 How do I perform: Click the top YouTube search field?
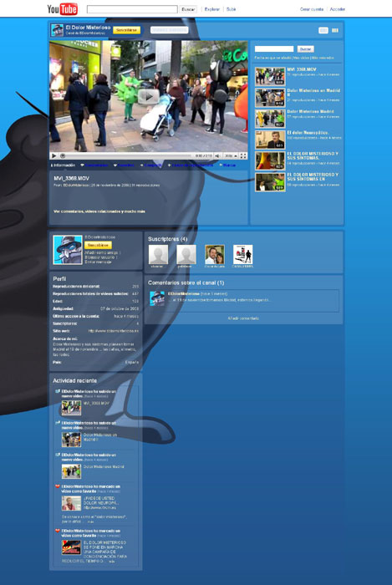point(132,9)
